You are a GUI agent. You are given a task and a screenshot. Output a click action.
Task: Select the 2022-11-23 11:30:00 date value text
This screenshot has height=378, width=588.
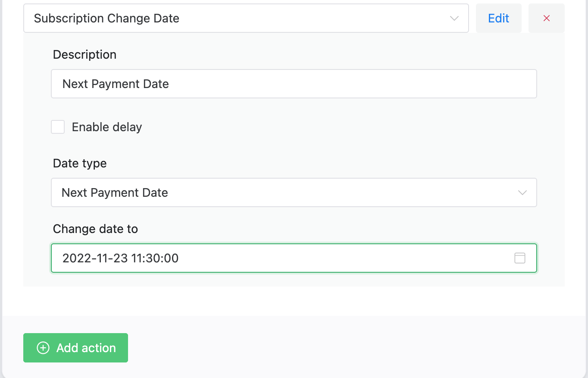click(121, 258)
